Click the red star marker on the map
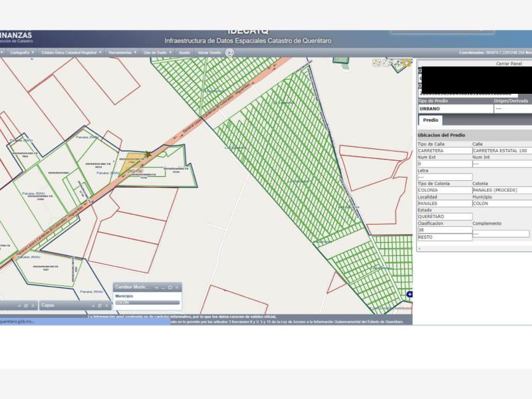 tap(148, 154)
